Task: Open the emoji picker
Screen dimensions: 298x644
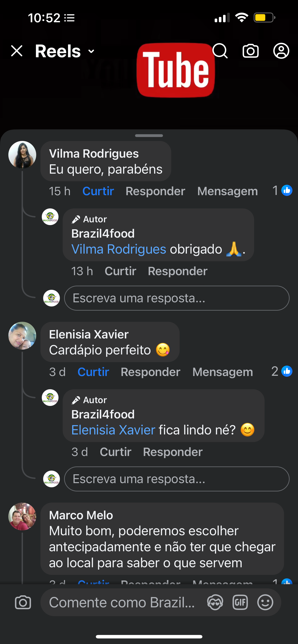Action: [265, 602]
